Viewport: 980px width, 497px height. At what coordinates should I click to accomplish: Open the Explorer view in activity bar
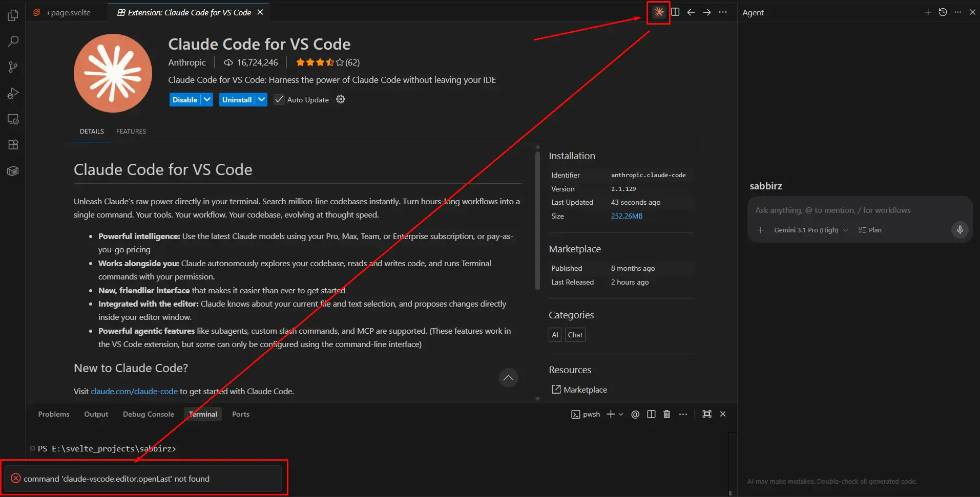tap(13, 15)
